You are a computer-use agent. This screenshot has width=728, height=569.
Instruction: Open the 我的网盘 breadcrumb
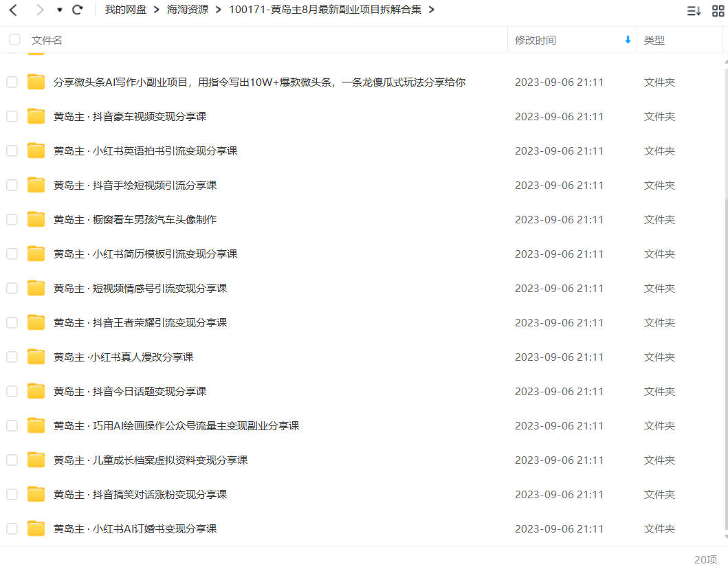pos(125,10)
